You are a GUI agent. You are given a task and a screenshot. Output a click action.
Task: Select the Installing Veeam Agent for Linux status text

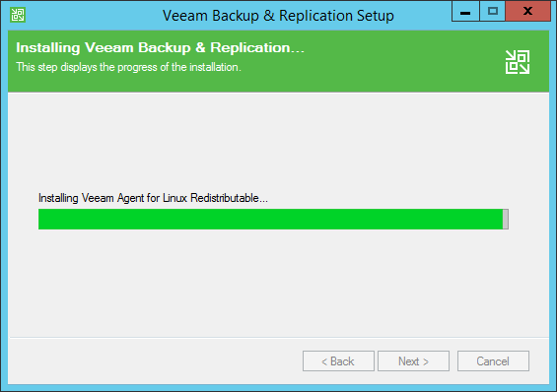[x=153, y=198]
